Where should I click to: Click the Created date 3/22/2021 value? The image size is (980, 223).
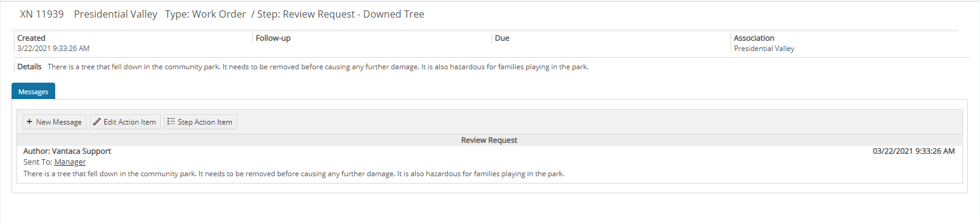(53, 49)
